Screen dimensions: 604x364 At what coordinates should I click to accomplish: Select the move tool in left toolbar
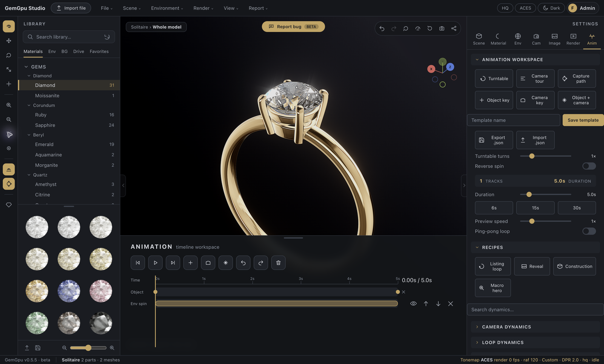pos(9,41)
